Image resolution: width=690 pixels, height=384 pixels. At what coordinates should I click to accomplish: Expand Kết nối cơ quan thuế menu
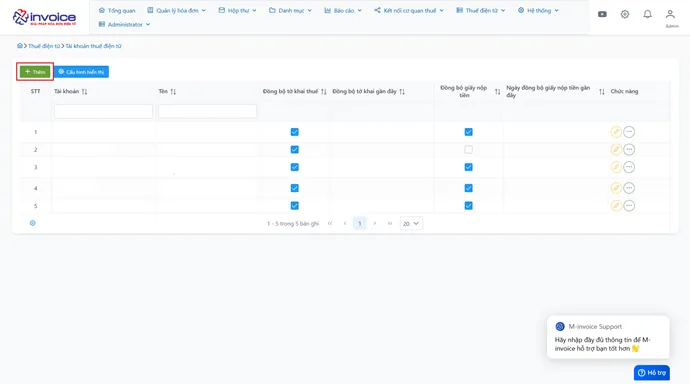pyautogui.click(x=409, y=10)
